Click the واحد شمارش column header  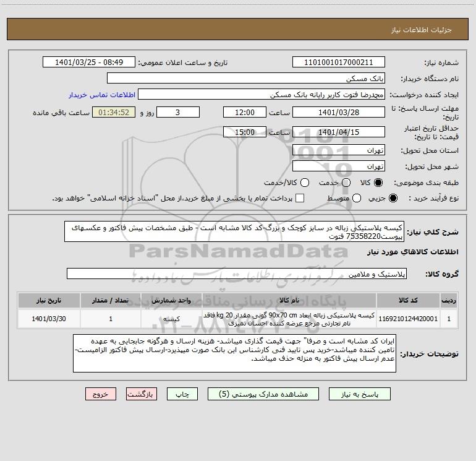point(171,300)
